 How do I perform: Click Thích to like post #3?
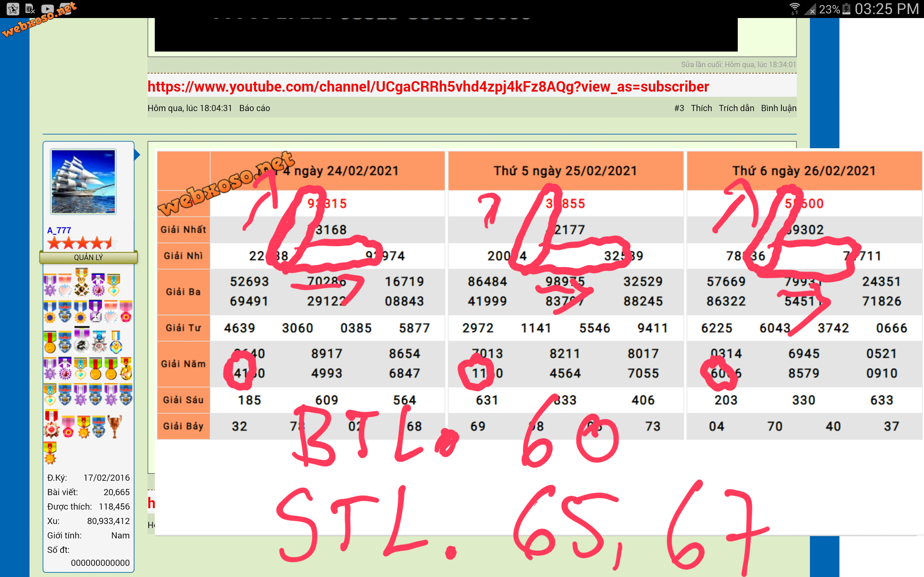[701, 108]
